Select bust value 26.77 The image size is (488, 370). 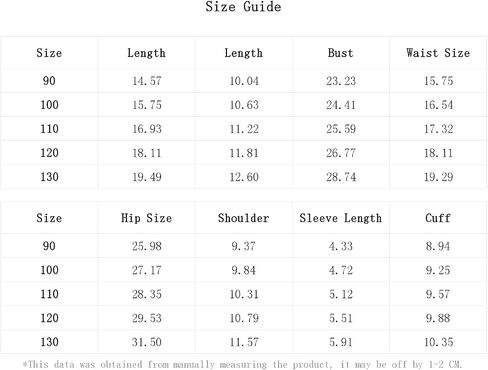click(x=341, y=153)
